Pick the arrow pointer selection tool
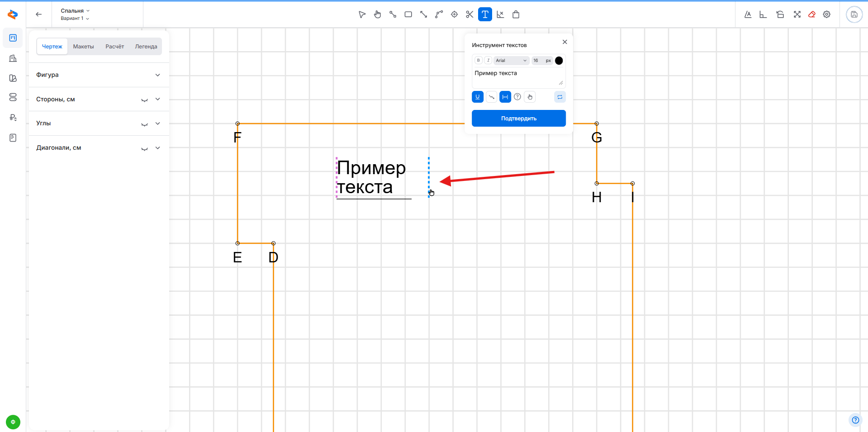 tap(362, 14)
